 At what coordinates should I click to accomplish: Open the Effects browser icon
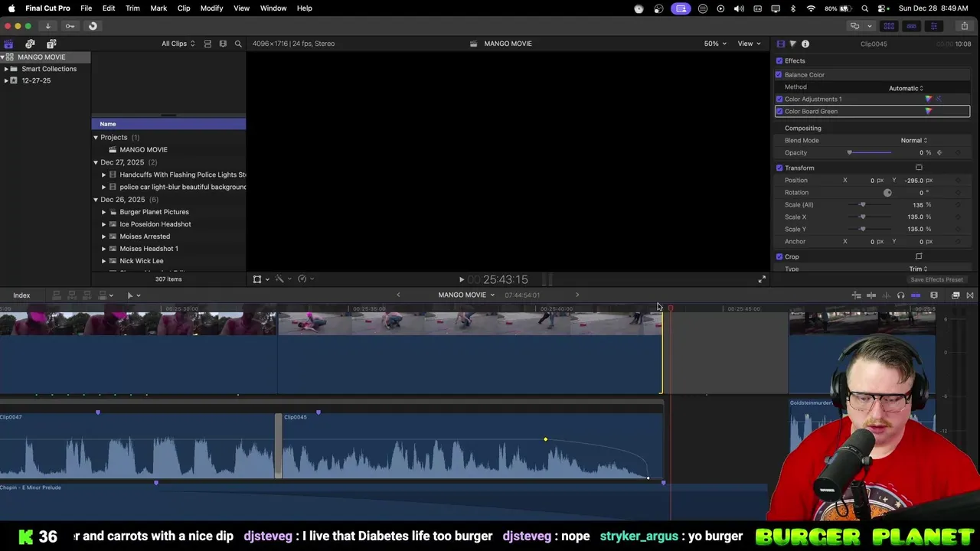point(955,295)
